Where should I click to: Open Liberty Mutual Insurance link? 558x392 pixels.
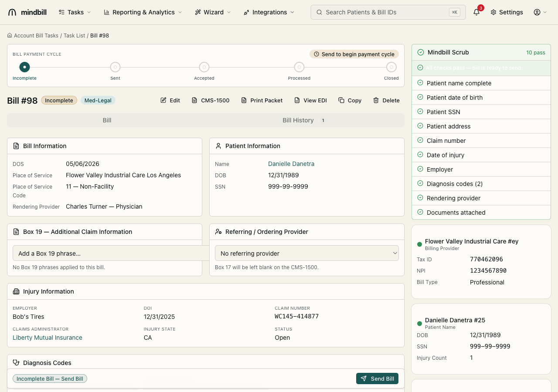click(x=48, y=338)
